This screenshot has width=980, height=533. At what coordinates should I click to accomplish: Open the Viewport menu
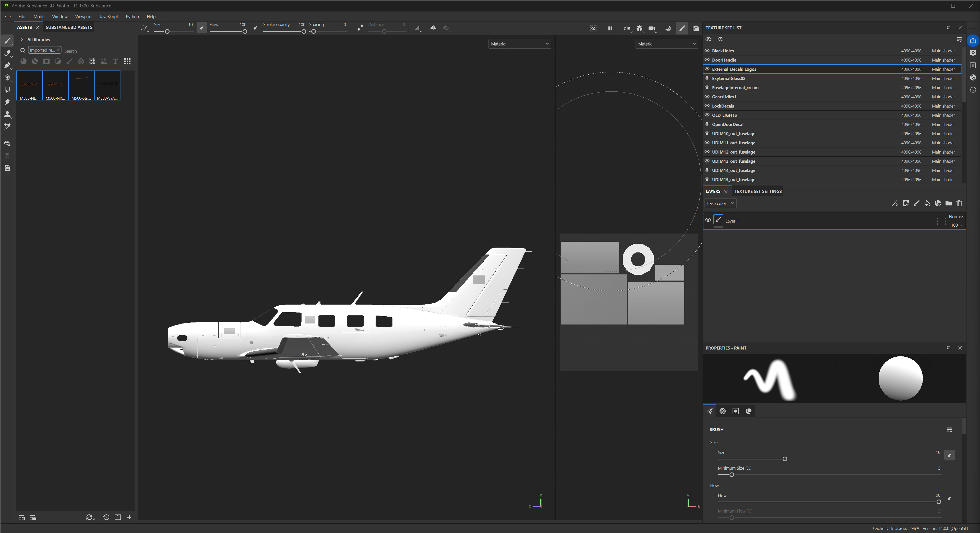83,17
